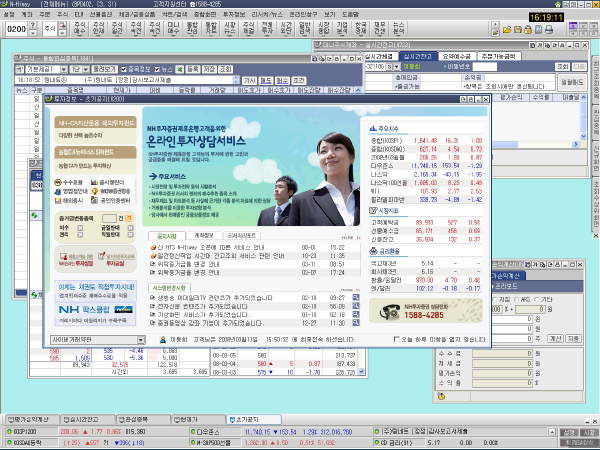
Task: Switch to the 현재가 bottom window tab
Action: (199, 419)
